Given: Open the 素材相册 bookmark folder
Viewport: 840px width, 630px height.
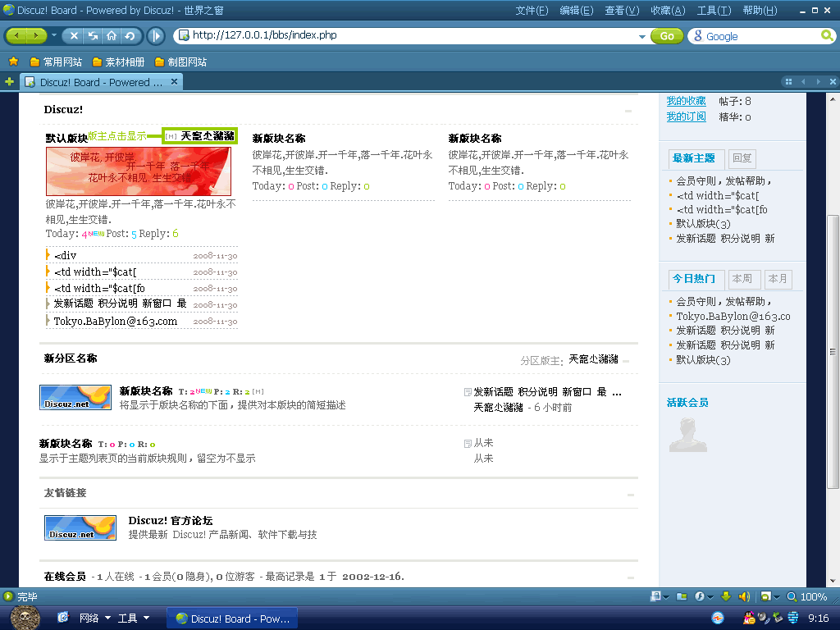Looking at the screenshot, I should tap(118, 62).
